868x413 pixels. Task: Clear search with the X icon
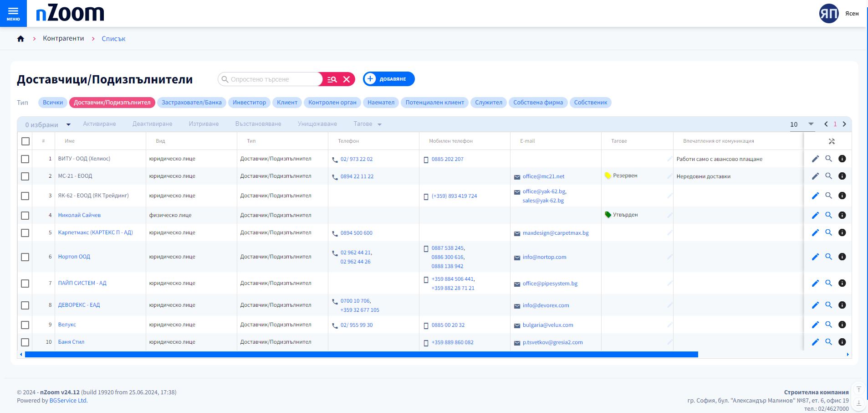(347, 79)
